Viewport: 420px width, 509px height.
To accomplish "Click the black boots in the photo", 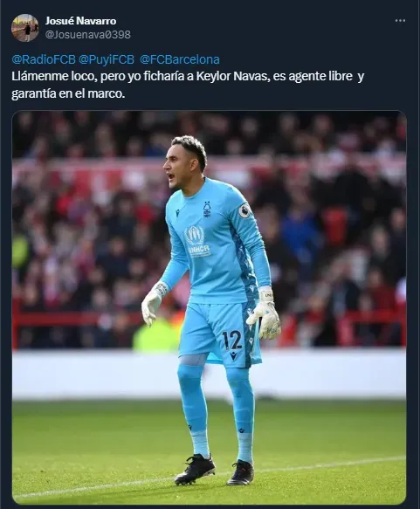I will [214, 470].
